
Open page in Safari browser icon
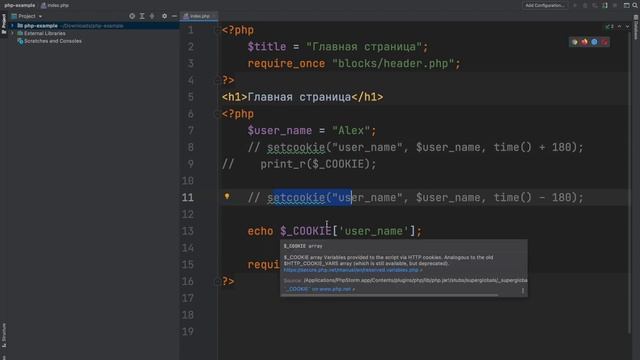coord(594,42)
